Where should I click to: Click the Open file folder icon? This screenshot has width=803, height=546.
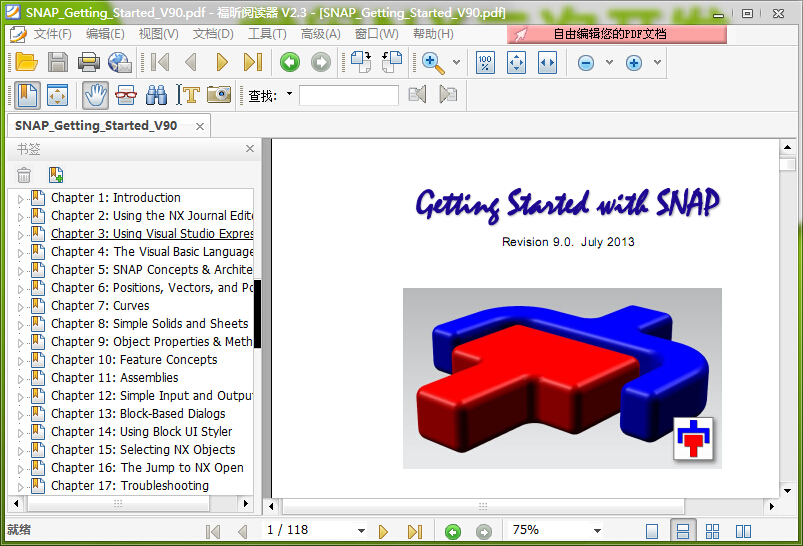(26, 62)
